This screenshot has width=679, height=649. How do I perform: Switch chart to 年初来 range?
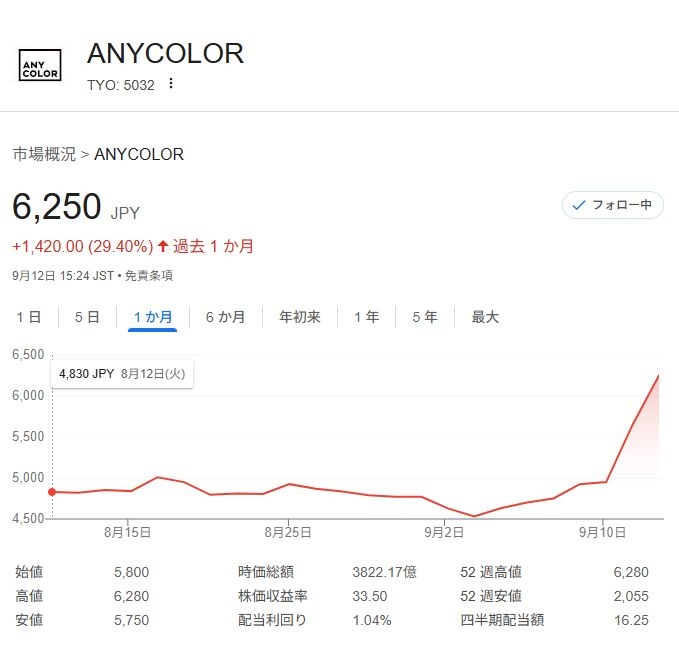click(299, 317)
